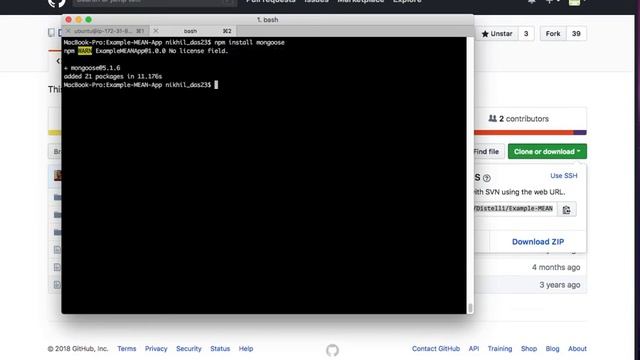The width and height of the screenshot is (640, 360).
Task: Select the bash ⌘2 terminal tab
Action: click(x=194, y=31)
